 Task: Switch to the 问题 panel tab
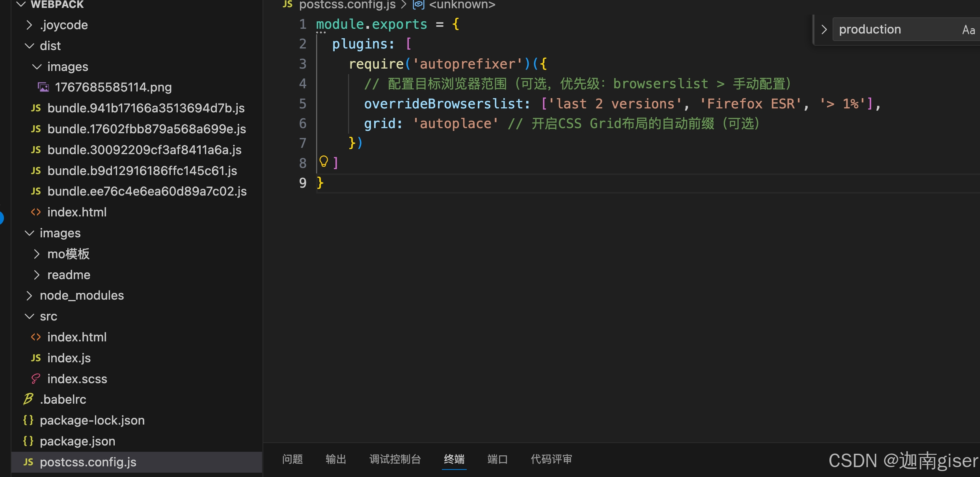tap(293, 459)
